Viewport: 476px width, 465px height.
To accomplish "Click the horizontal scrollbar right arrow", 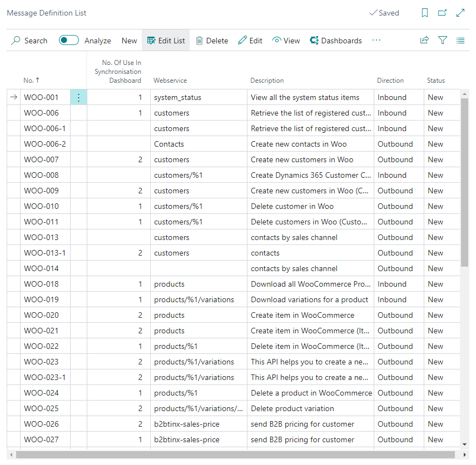I will 464,454.
